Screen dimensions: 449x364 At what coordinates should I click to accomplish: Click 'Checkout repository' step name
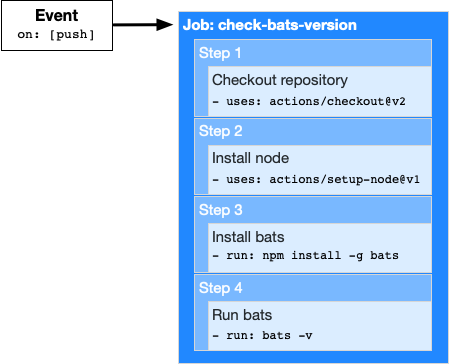coord(280,80)
